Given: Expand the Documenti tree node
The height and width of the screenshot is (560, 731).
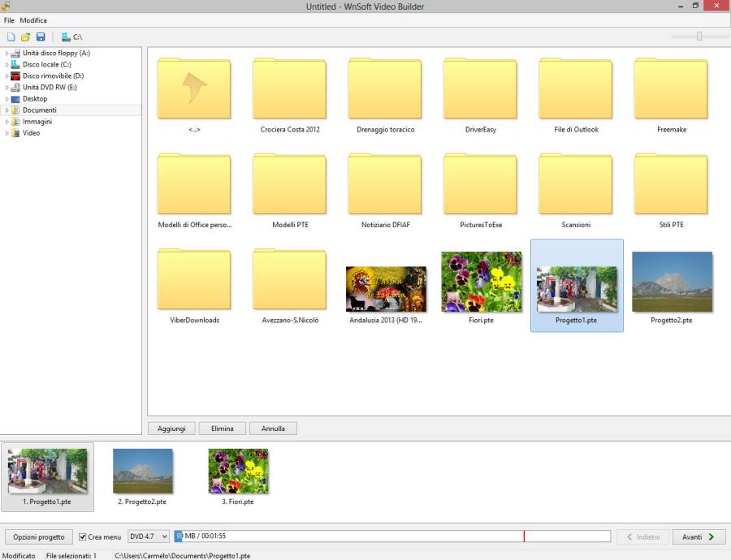Looking at the screenshot, I should pos(6,110).
